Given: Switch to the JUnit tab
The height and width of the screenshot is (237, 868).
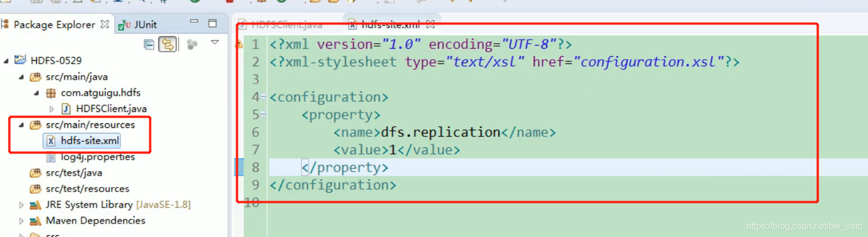Looking at the screenshot, I should coord(138,25).
